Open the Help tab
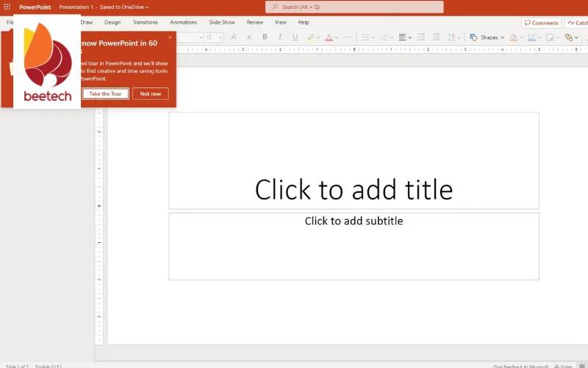This screenshot has height=368, width=588. 304,22
